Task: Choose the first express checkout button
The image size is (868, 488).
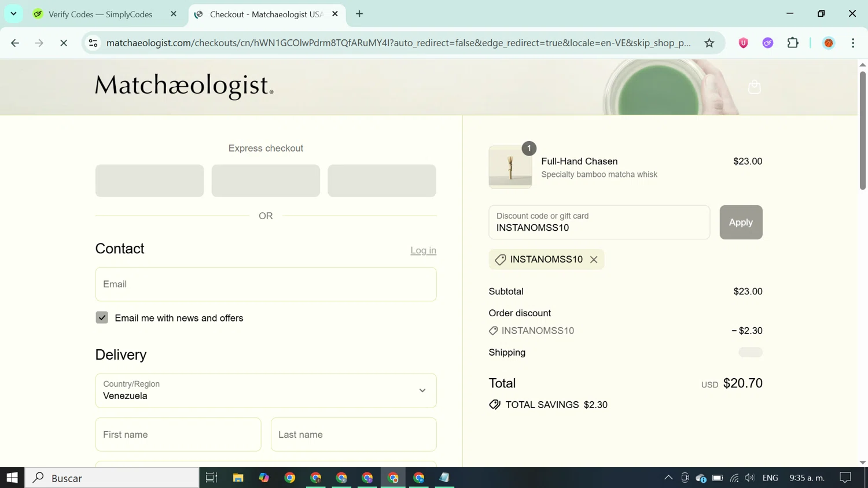Action: (149, 180)
